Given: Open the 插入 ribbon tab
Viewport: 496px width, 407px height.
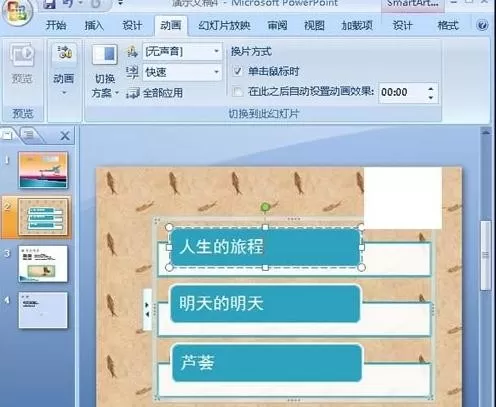Looking at the screenshot, I should coord(94,25).
